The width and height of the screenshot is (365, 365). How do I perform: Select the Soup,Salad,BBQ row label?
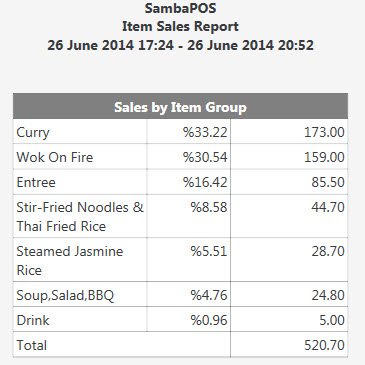65,295
